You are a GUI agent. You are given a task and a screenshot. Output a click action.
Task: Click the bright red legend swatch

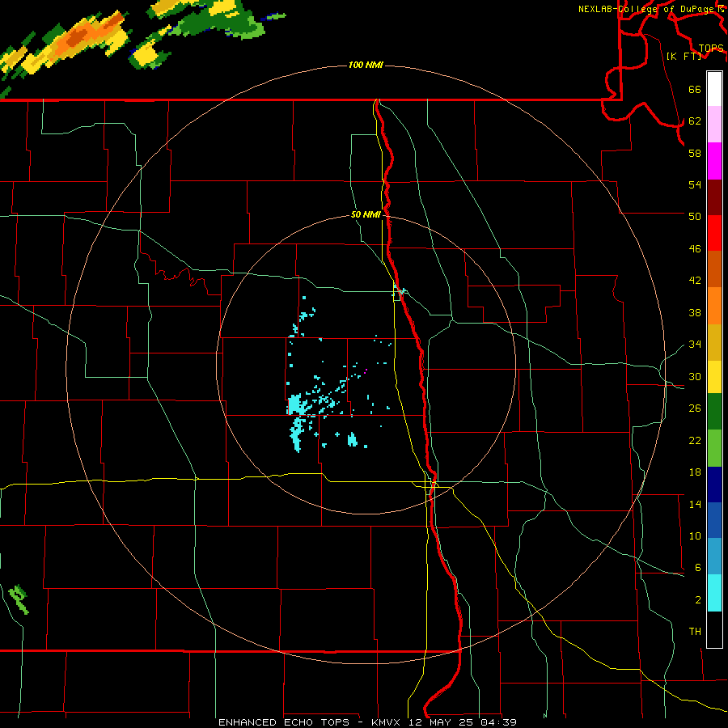coord(714,233)
